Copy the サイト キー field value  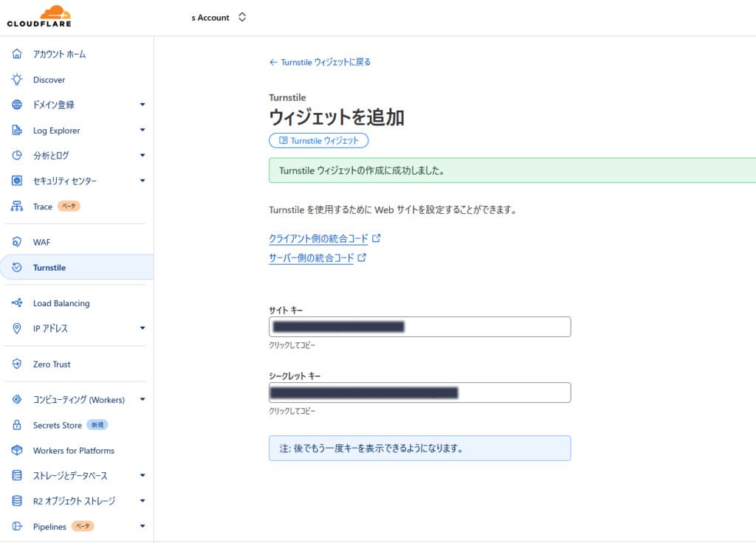419,327
